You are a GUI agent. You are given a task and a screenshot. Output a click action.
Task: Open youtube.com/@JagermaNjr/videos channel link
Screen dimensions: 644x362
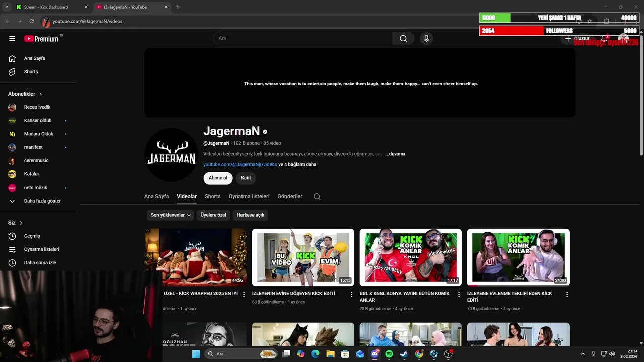[x=240, y=165]
